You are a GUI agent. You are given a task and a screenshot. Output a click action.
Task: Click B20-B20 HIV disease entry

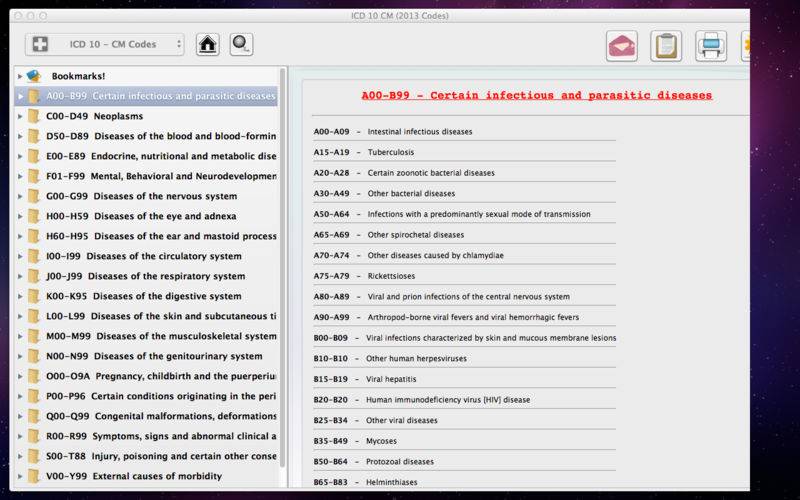pyautogui.click(x=422, y=400)
